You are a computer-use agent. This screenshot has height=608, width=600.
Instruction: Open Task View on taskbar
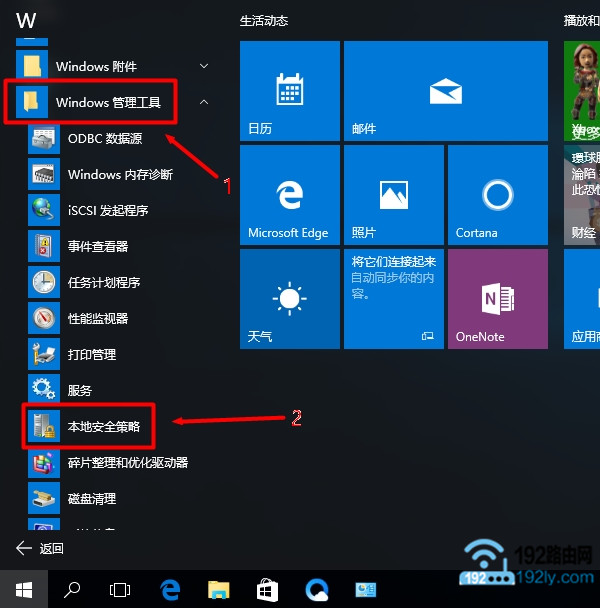click(x=120, y=590)
